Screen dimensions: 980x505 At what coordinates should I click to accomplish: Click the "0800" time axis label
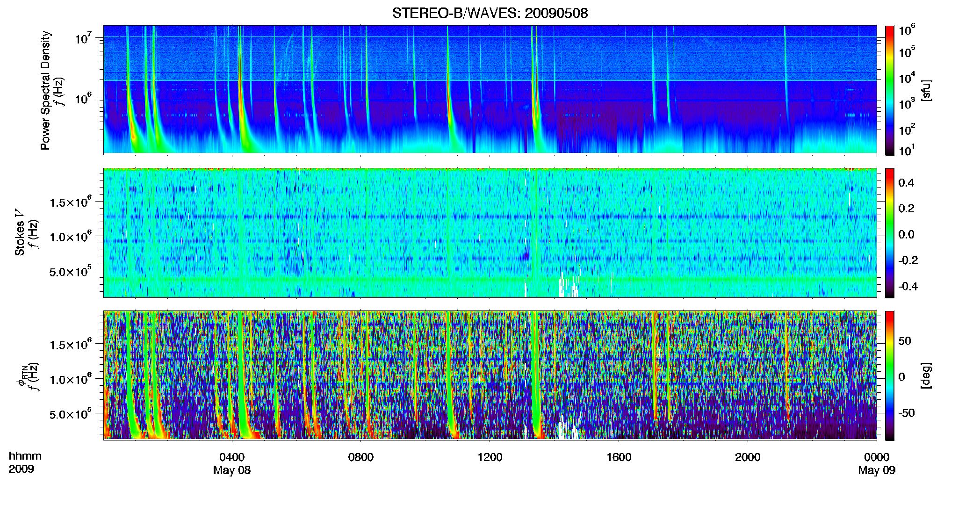coord(361,457)
